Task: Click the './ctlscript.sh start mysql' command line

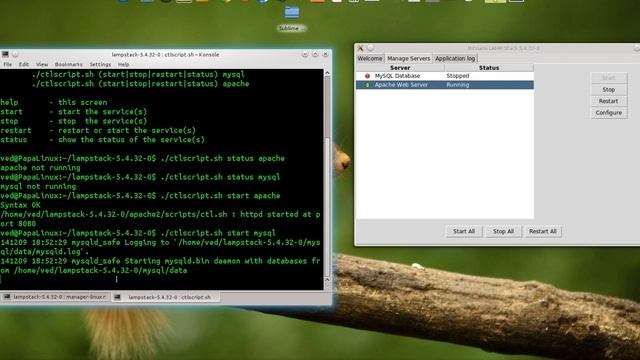Action: click(218, 233)
